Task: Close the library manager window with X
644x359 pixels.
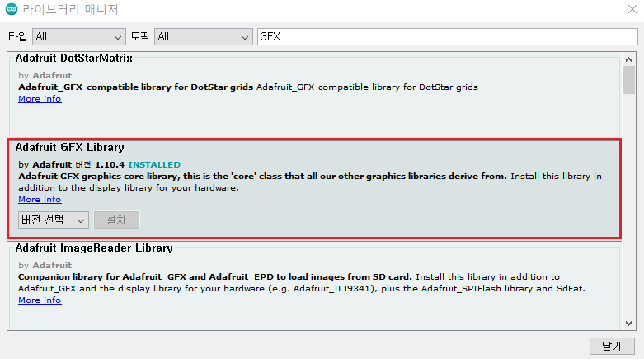Action: pyautogui.click(x=632, y=9)
